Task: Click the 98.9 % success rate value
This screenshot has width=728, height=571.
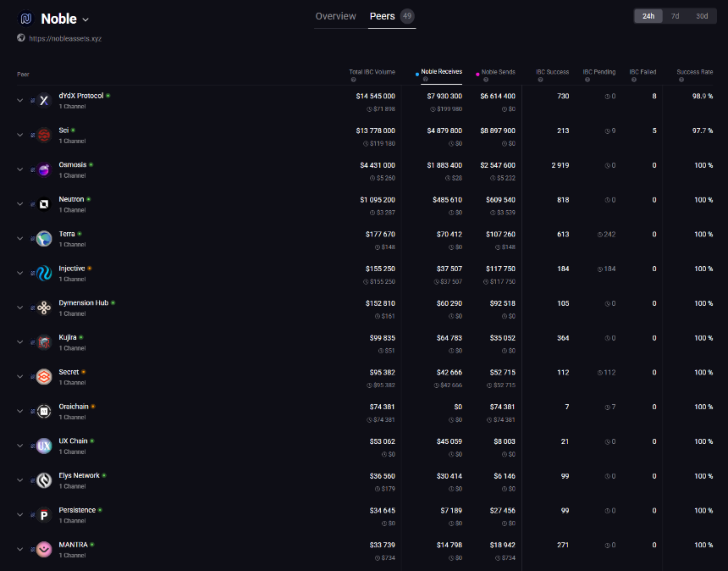Action: pyautogui.click(x=703, y=97)
